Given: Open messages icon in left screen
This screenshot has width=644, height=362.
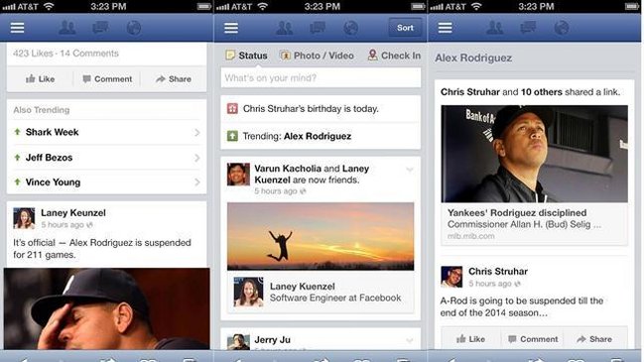Looking at the screenshot, I should (x=100, y=28).
